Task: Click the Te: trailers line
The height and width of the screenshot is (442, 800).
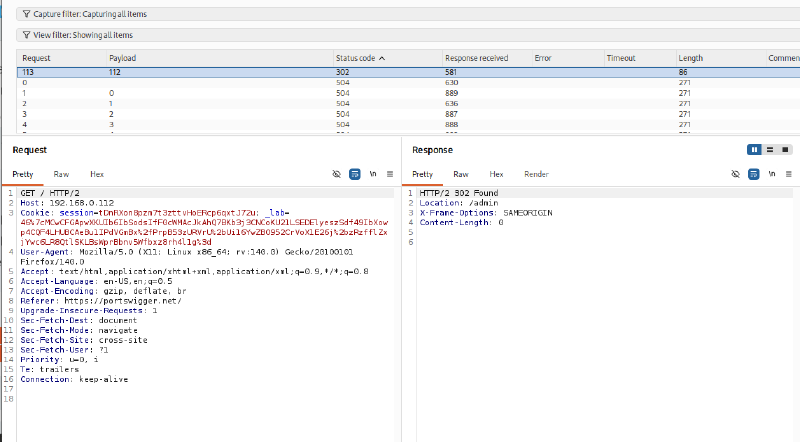Action: (x=49, y=369)
